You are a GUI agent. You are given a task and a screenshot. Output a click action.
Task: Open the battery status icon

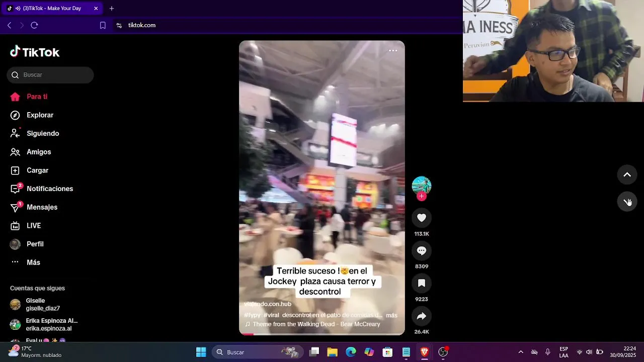point(600,352)
